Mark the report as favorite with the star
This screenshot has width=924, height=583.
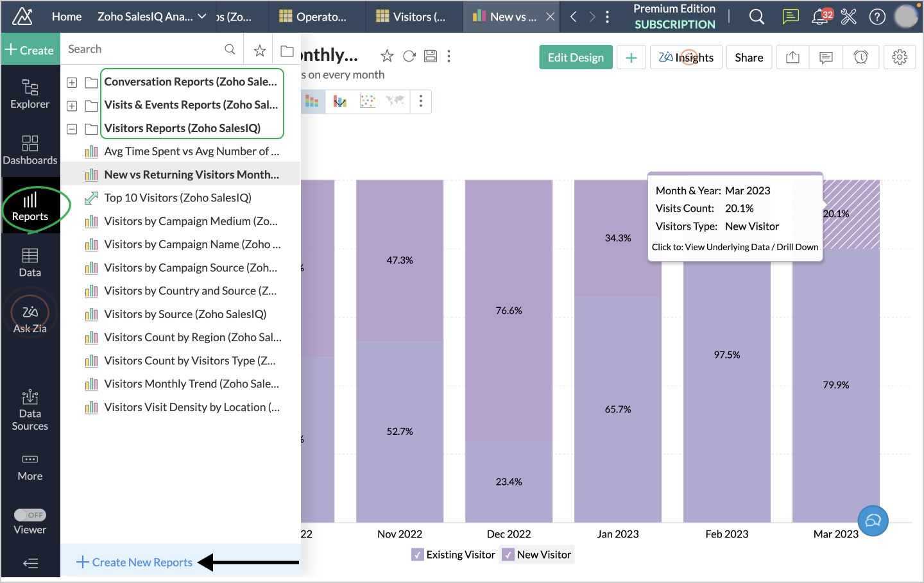pyautogui.click(x=387, y=56)
